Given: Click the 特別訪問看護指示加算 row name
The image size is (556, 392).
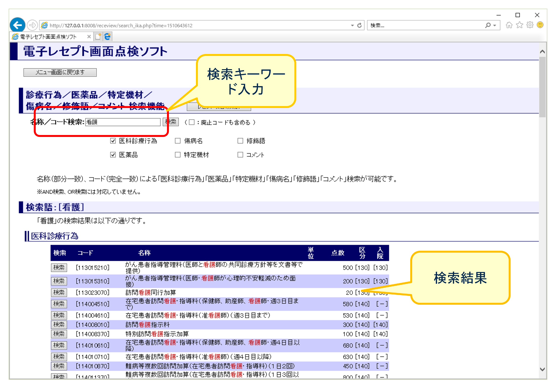Looking at the screenshot, I should (157, 334).
